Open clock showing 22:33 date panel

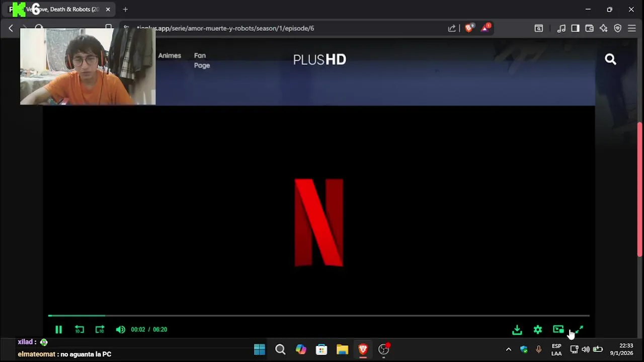(622, 349)
